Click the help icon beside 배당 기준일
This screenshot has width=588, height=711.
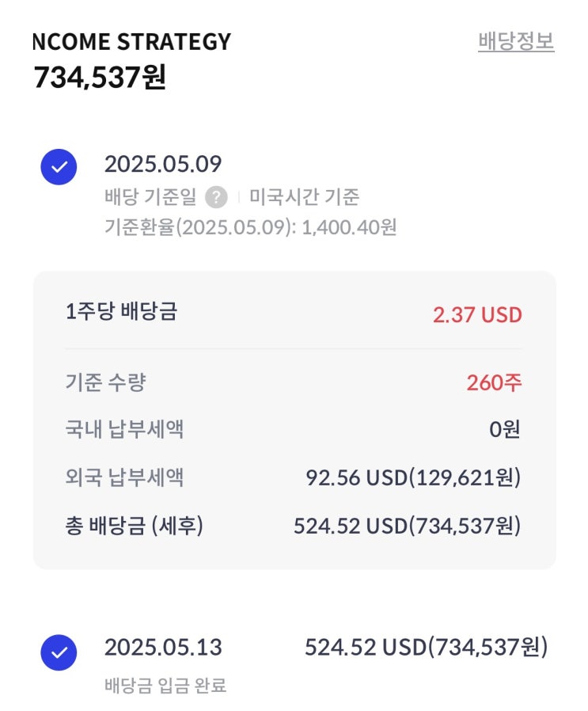point(216,196)
